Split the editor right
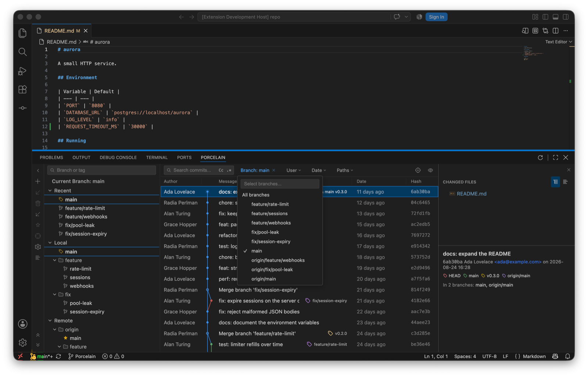588x377 pixels. tap(556, 31)
